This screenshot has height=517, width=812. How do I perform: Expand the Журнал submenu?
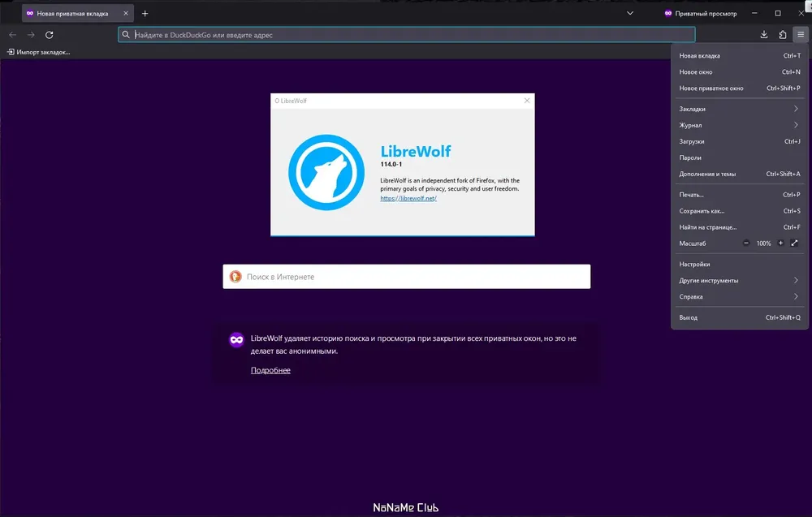click(739, 125)
